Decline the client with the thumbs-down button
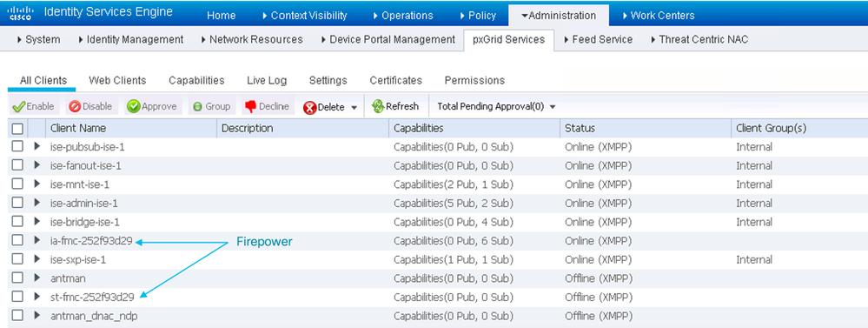This screenshot has height=328, width=868. tap(268, 106)
